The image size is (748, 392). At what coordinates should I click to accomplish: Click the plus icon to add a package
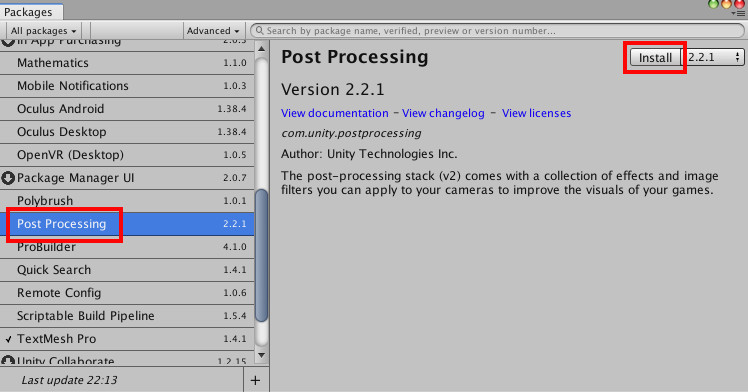point(255,380)
